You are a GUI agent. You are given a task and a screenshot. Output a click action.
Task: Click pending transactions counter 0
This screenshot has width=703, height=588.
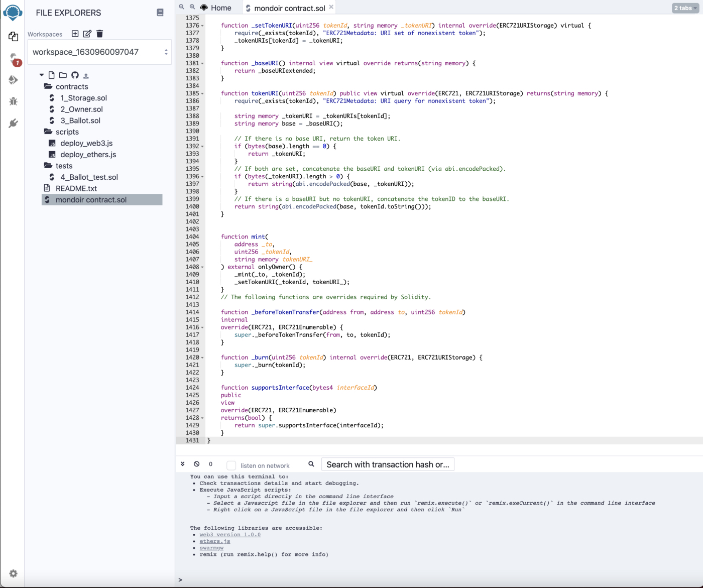pyautogui.click(x=210, y=464)
